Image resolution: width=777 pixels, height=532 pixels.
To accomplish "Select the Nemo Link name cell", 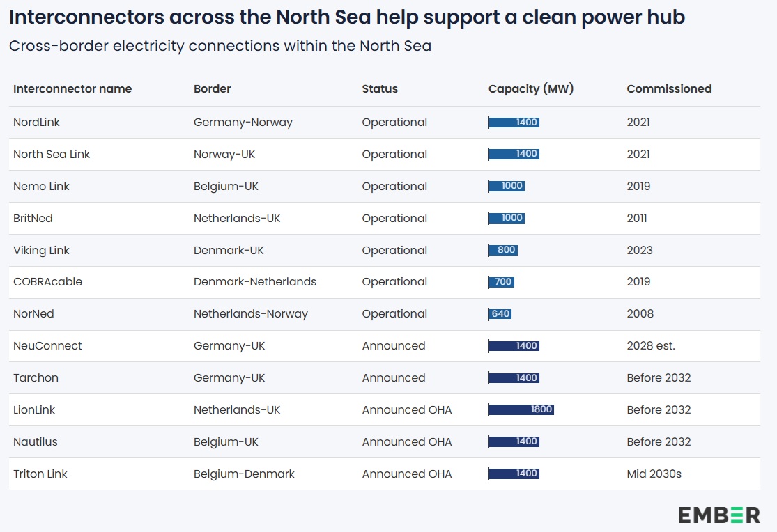I will click(41, 187).
